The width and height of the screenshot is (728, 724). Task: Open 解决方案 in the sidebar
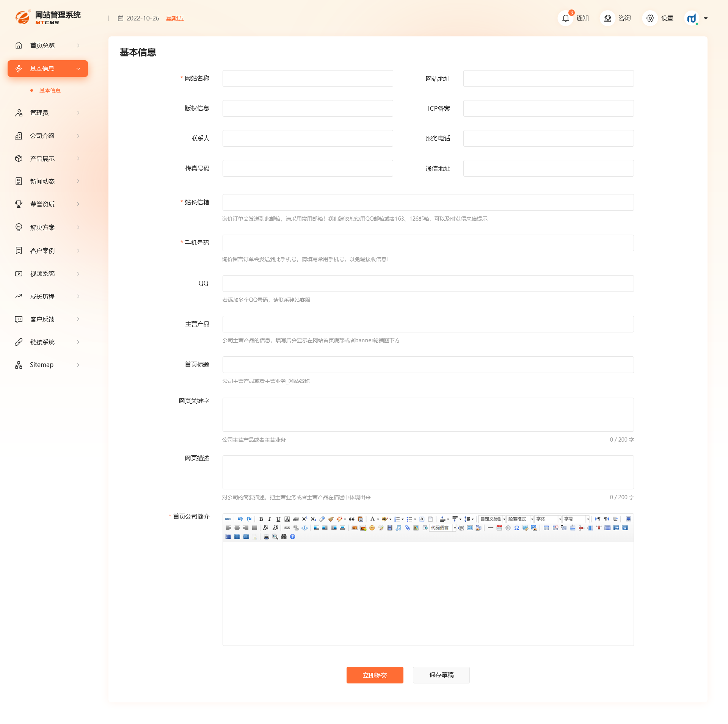click(48, 227)
